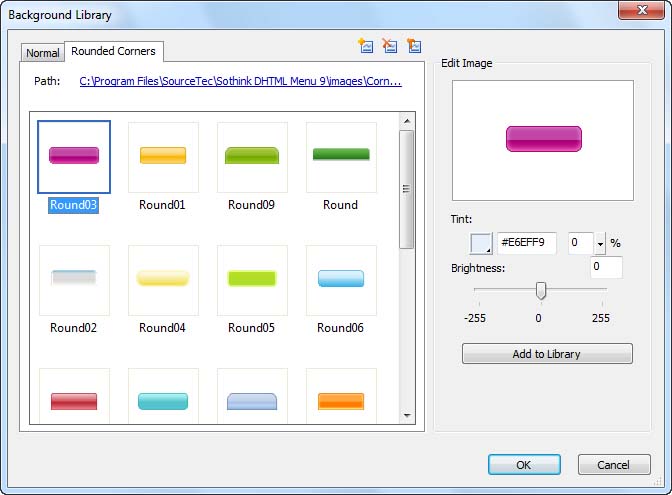Click the thumbnail list scroll down arrow
672x495 pixels.
pos(407,415)
